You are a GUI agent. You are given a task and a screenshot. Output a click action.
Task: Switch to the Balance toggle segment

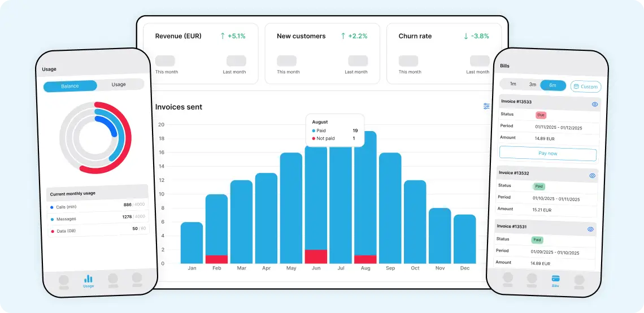pos(70,86)
